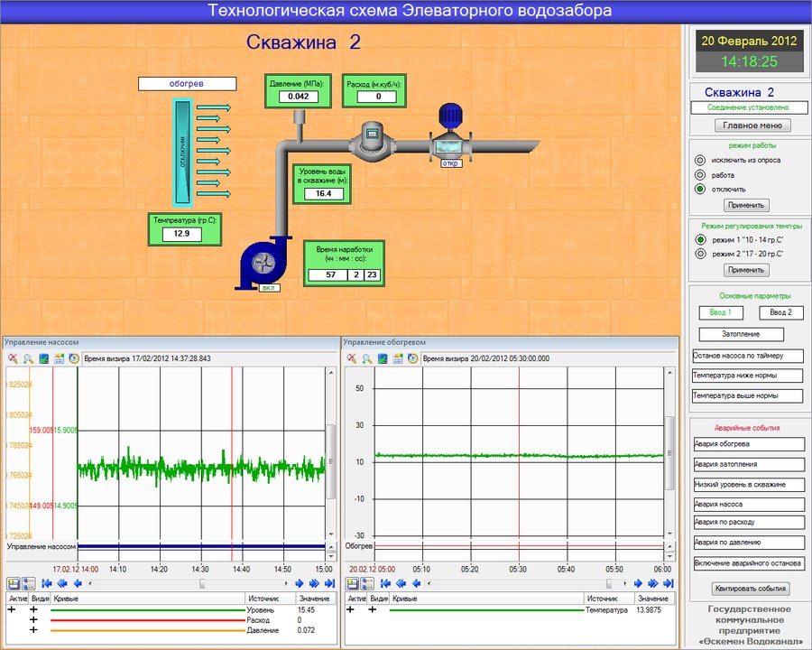Click the 'Квитировать события' button
The width and height of the screenshot is (812, 650).
[752, 589]
